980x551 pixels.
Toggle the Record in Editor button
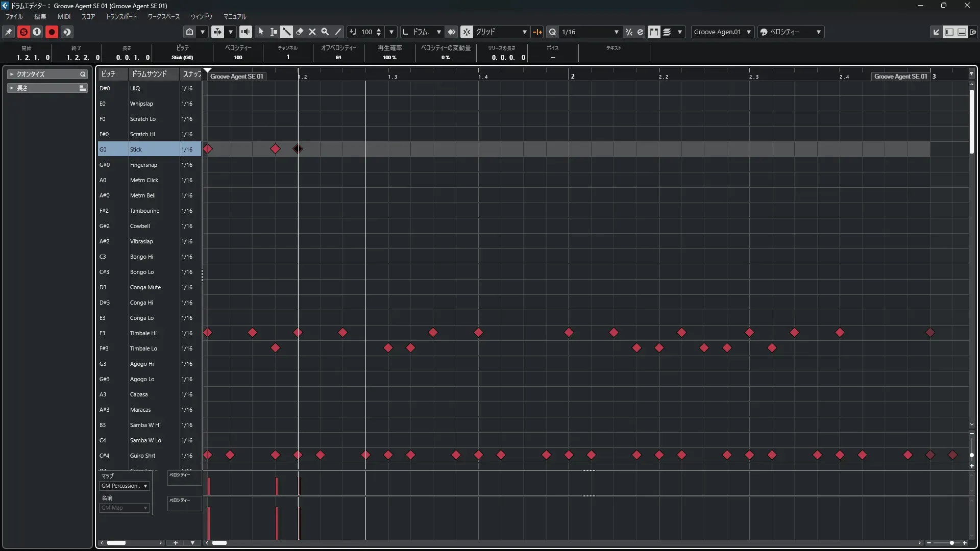point(52,32)
